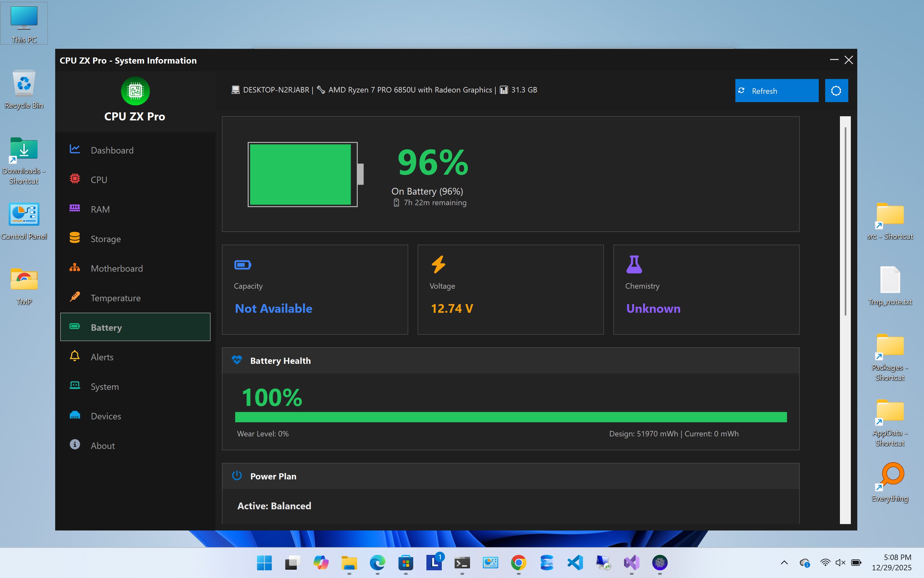Screen dimensions: 924x578
Task: Open the CPU section
Action: coord(135,180)
